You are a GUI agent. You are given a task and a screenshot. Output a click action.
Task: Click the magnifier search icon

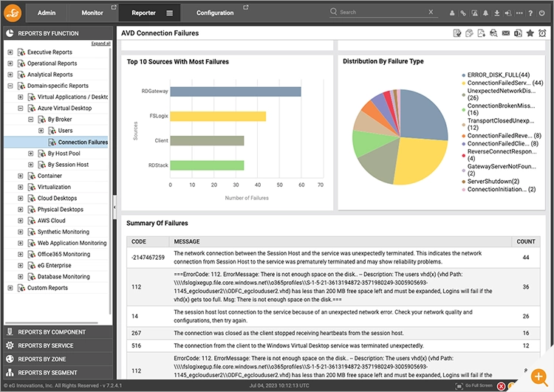pos(334,12)
